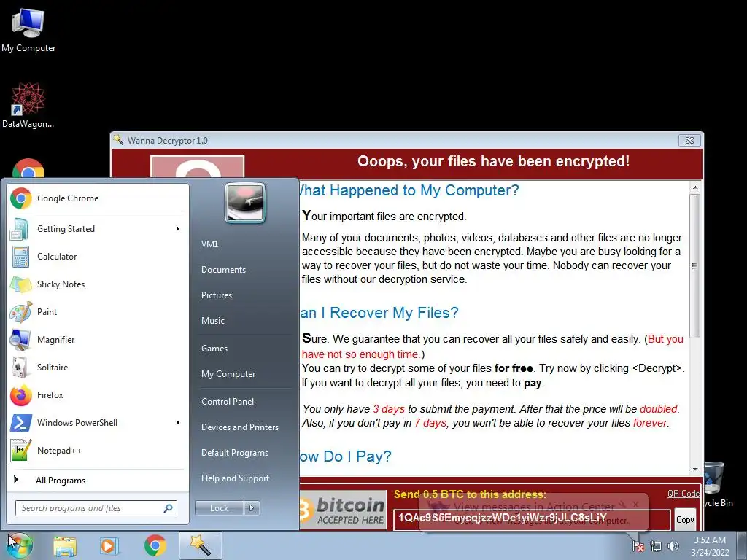Click the Lock button

[x=219, y=508]
